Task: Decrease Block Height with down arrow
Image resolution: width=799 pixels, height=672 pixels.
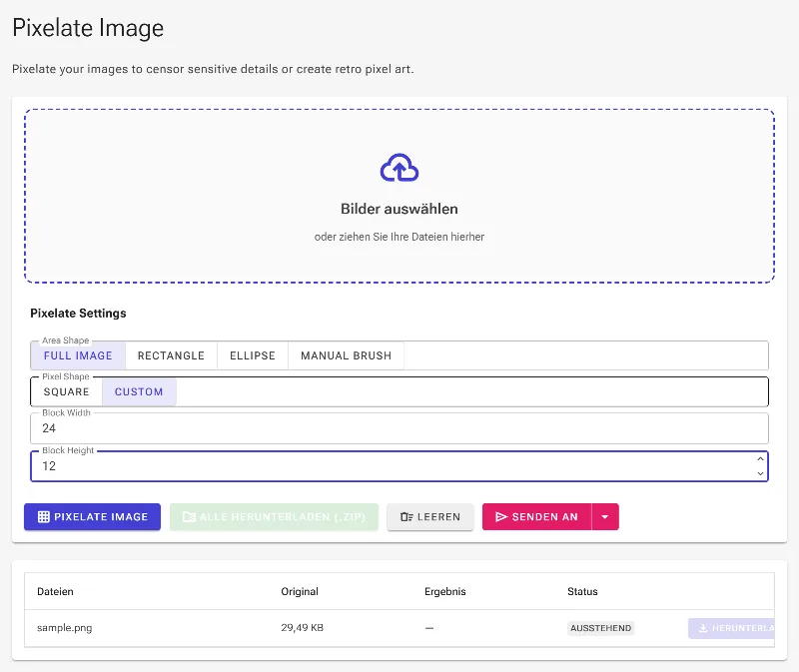Action: click(760, 473)
